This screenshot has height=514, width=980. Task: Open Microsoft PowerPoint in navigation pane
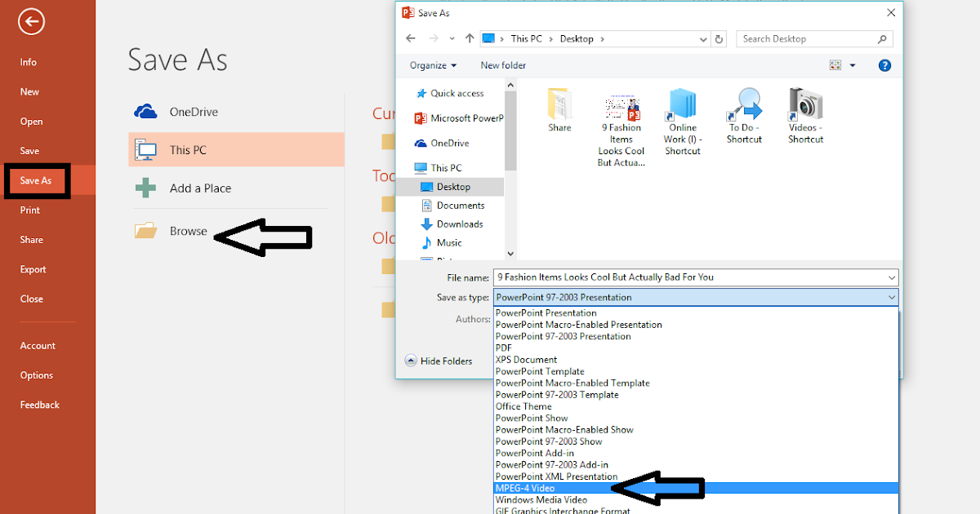459,118
